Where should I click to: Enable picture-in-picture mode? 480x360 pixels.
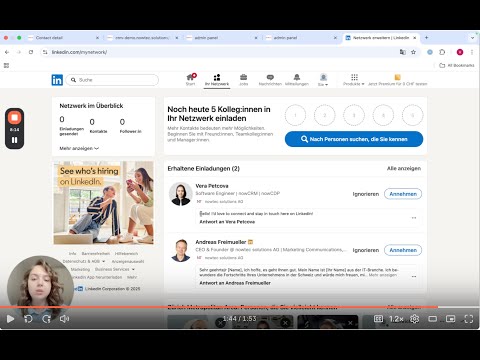[451, 319]
